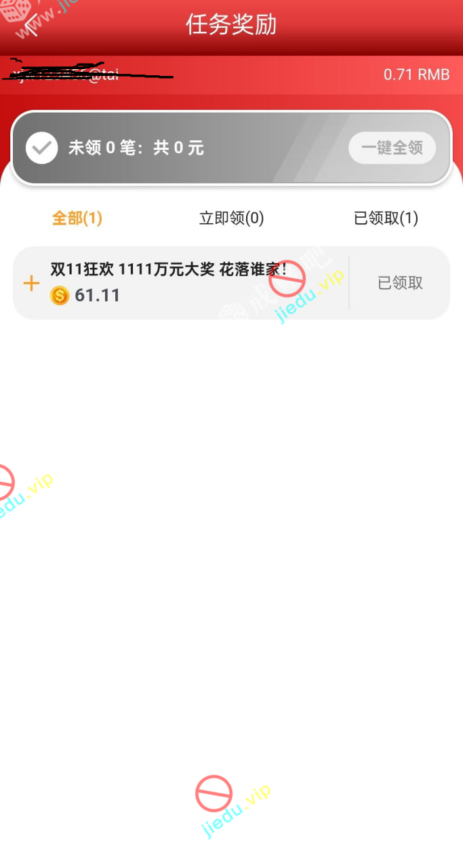Viewport: 463px width, 868px height.
Task: Tap the 一键全领 claim-all button
Action: (392, 148)
